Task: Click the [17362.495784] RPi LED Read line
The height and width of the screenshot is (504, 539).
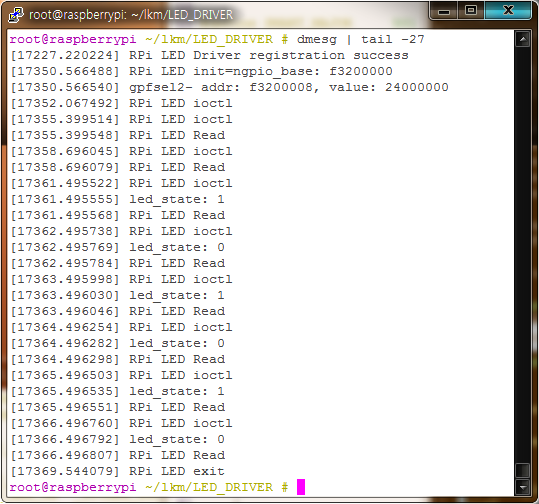Action: tap(118, 263)
